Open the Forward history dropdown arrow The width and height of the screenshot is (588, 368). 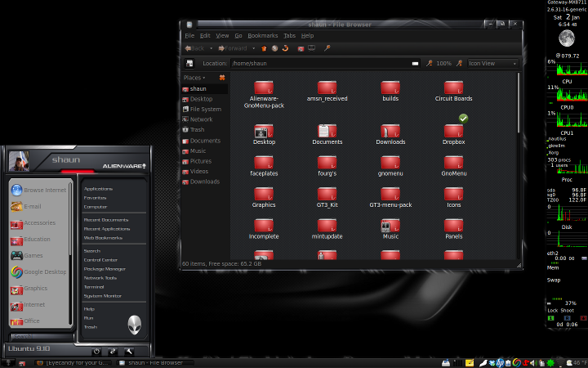coord(253,48)
